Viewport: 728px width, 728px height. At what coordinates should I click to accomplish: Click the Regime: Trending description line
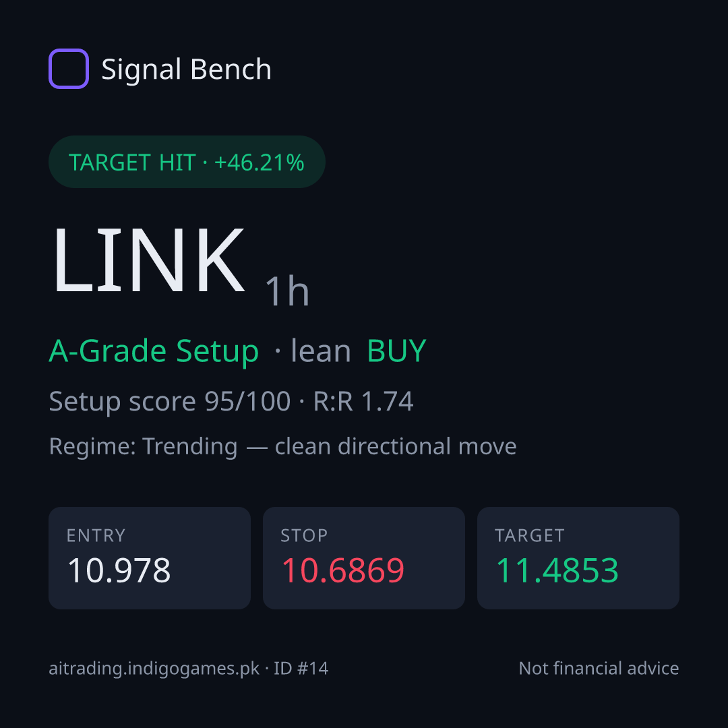tap(282, 447)
